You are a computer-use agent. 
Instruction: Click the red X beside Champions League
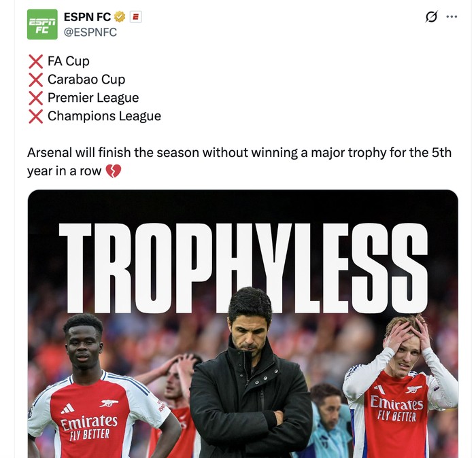(36, 116)
